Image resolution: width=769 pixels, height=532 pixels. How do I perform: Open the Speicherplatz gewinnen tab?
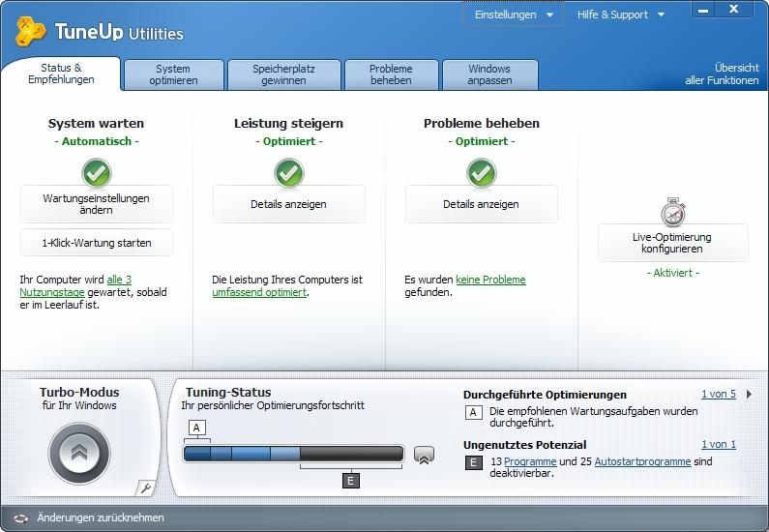pyautogui.click(x=284, y=75)
